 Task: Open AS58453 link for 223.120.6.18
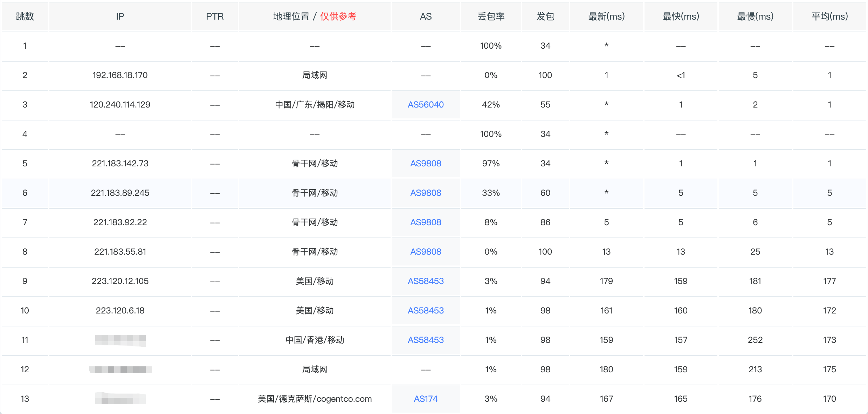click(426, 311)
